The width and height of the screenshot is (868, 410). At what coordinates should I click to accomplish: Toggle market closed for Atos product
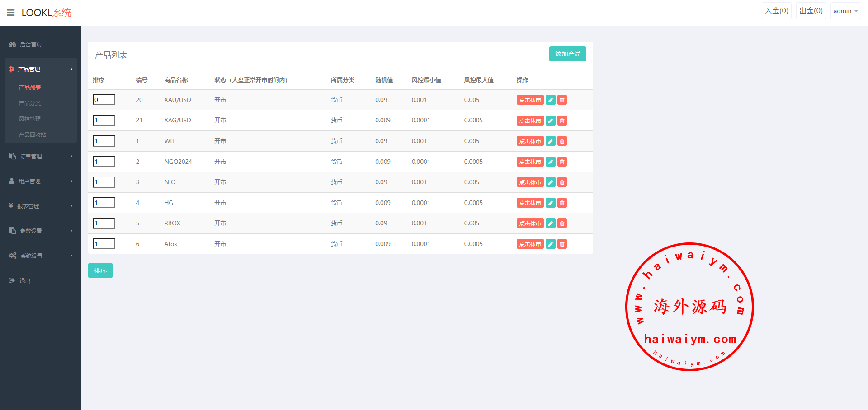[530, 244]
